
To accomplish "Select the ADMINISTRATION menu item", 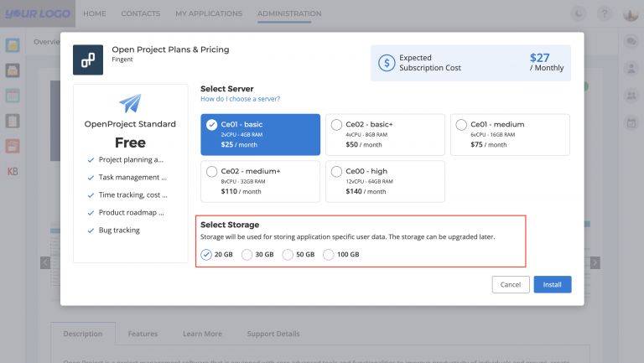I will (x=289, y=13).
